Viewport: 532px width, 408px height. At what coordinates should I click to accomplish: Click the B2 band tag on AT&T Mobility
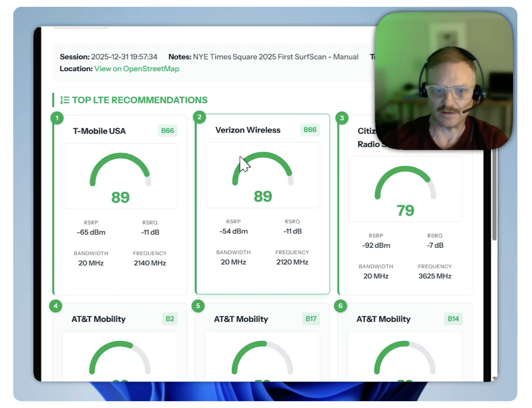coord(170,319)
